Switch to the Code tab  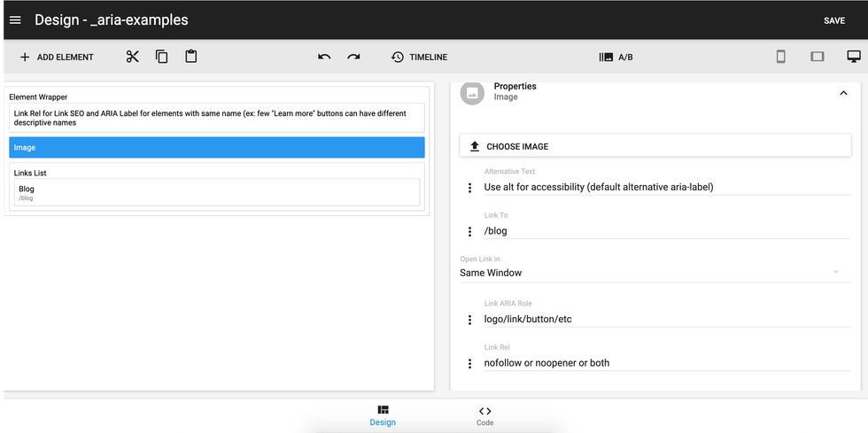[x=484, y=415]
